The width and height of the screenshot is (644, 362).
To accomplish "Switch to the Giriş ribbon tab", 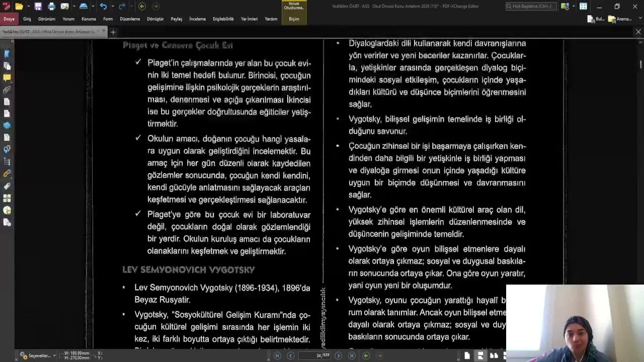I will [x=27, y=19].
